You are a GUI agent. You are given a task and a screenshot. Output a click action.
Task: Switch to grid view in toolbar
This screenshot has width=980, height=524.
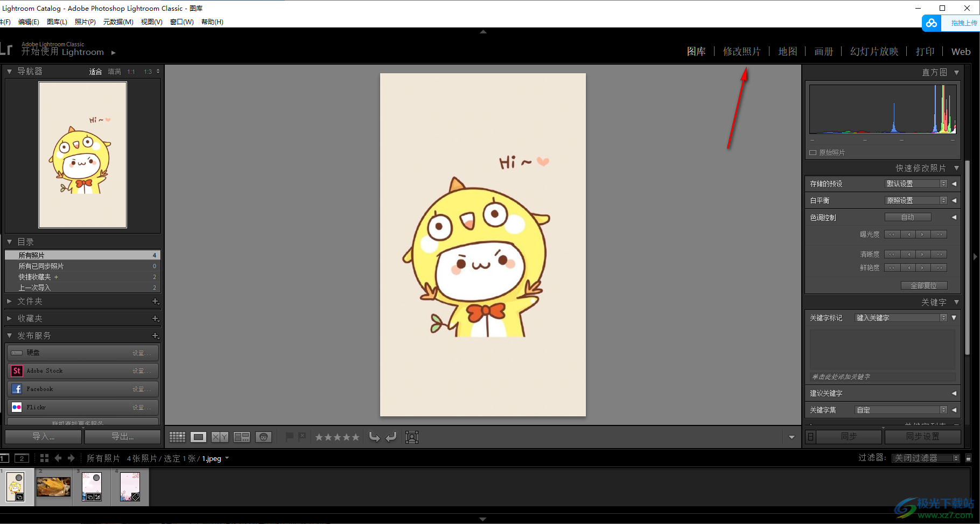[177, 437]
